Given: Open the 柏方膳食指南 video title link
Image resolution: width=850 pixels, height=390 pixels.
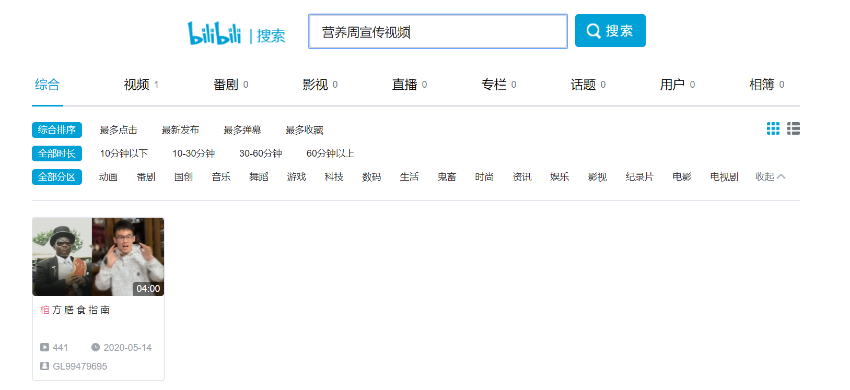Looking at the screenshot, I should [x=75, y=310].
